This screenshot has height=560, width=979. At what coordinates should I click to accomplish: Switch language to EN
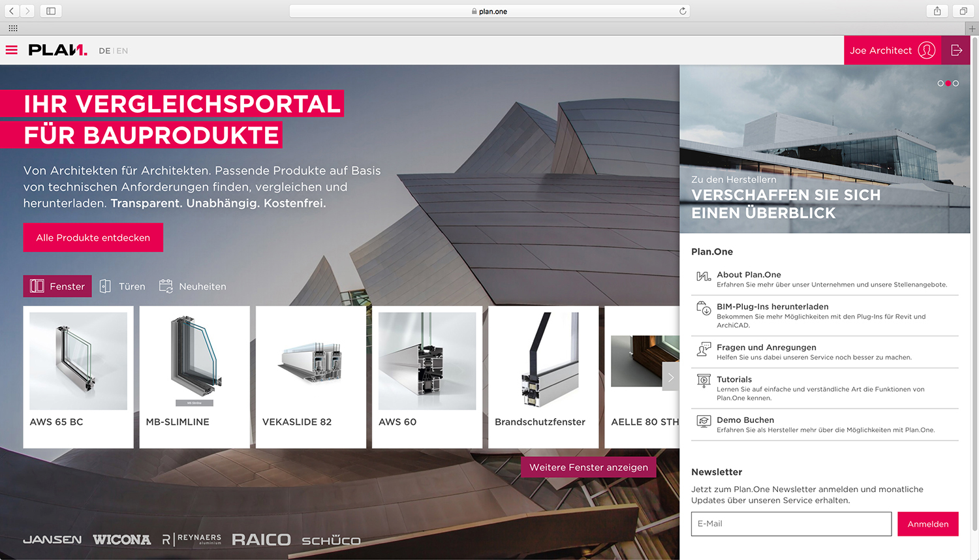(123, 50)
